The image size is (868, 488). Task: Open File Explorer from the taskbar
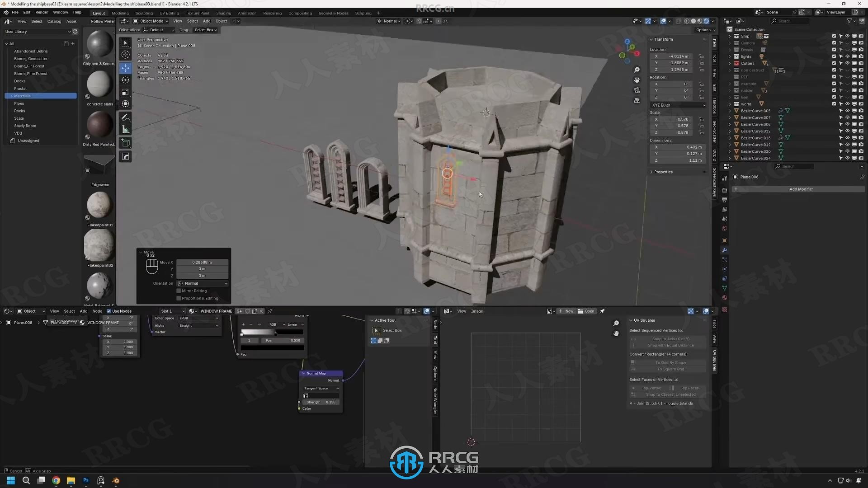point(71,480)
